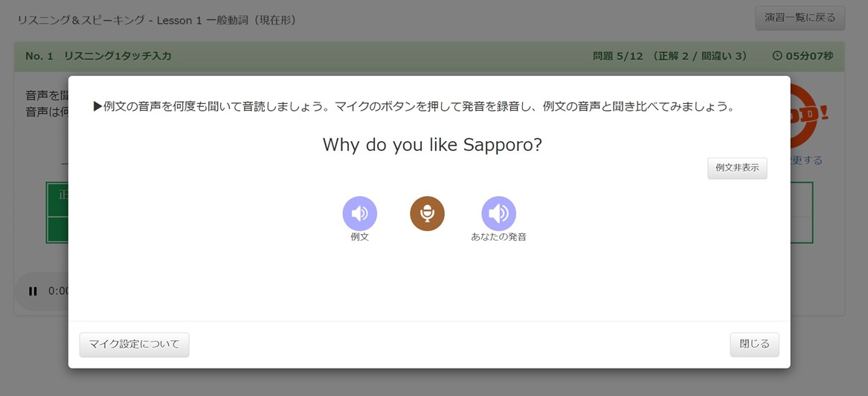Close the dialog with 閉じる

(754, 345)
